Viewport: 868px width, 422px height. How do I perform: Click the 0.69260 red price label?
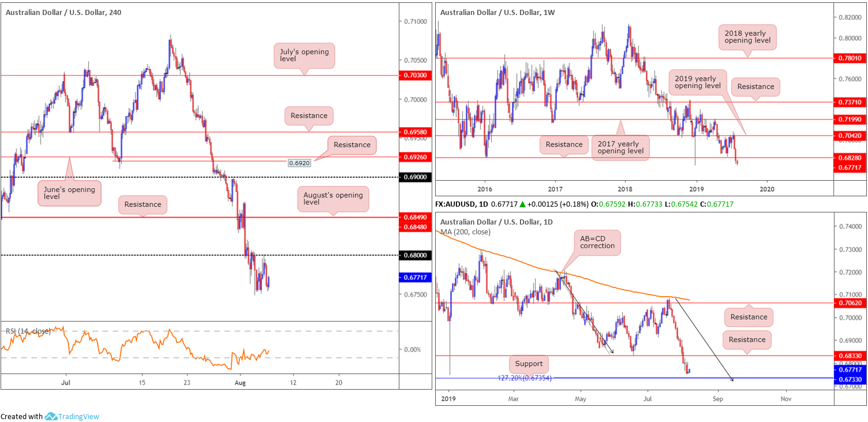[415, 156]
